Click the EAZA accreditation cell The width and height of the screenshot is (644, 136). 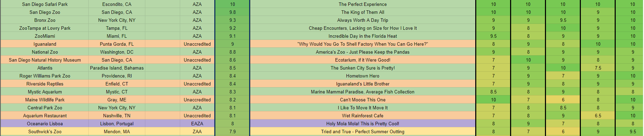click(x=197, y=124)
